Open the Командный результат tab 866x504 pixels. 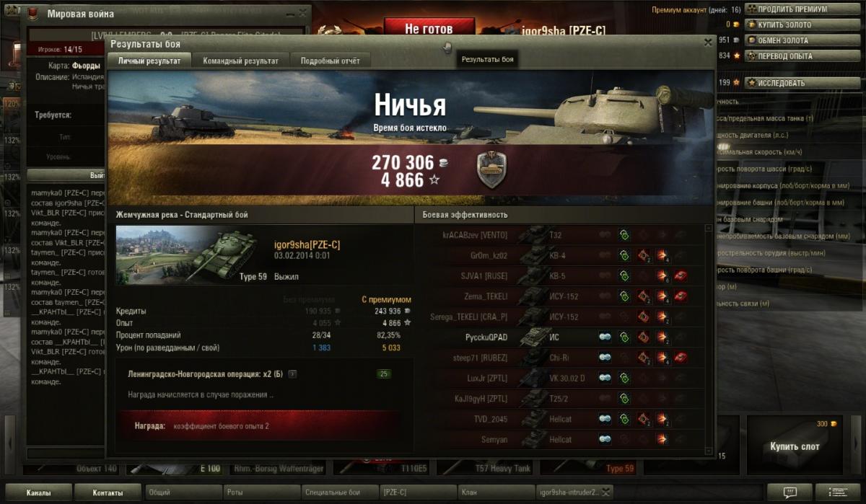click(240, 61)
